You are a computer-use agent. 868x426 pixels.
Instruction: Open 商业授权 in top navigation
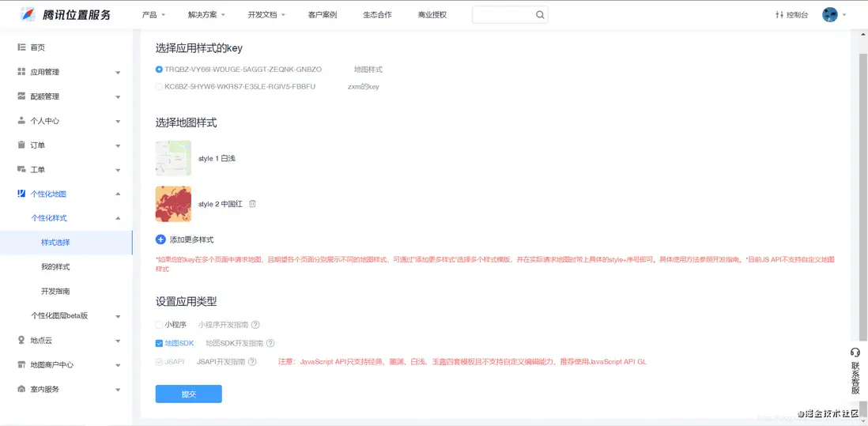[x=432, y=15]
